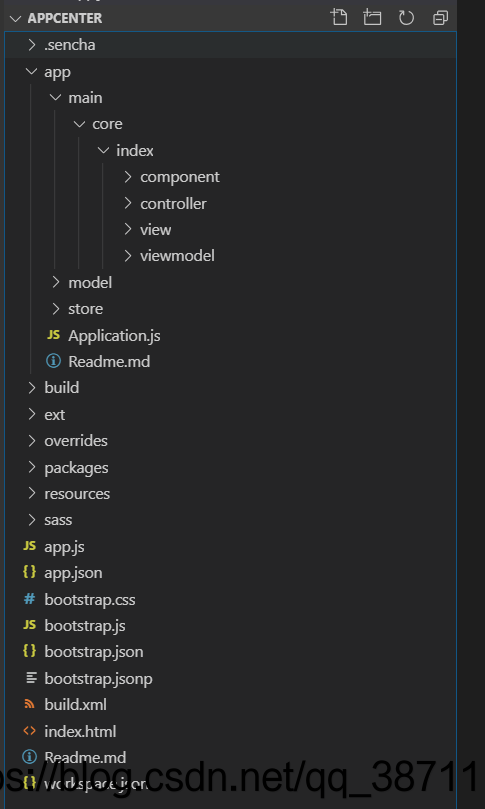Open Application.js via its JS icon
Screen dimensions: 485x809
[x=53, y=335]
